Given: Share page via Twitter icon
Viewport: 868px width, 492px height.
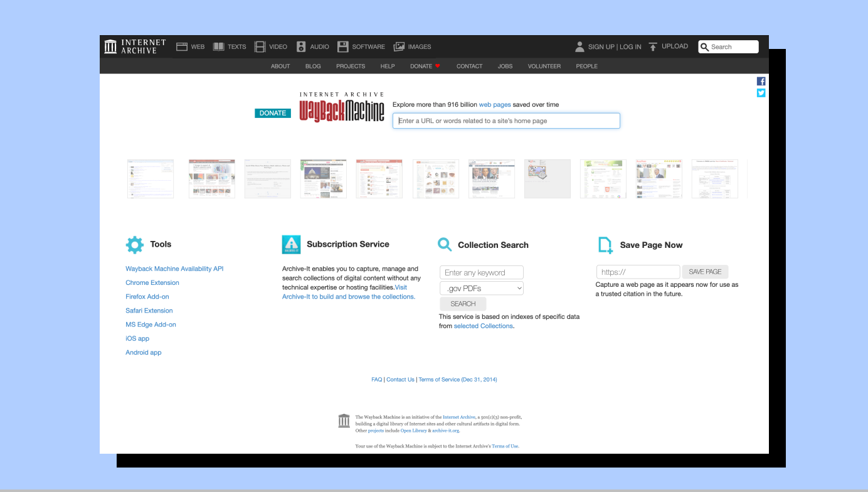Looking at the screenshot, I should (x=761, y=93).
